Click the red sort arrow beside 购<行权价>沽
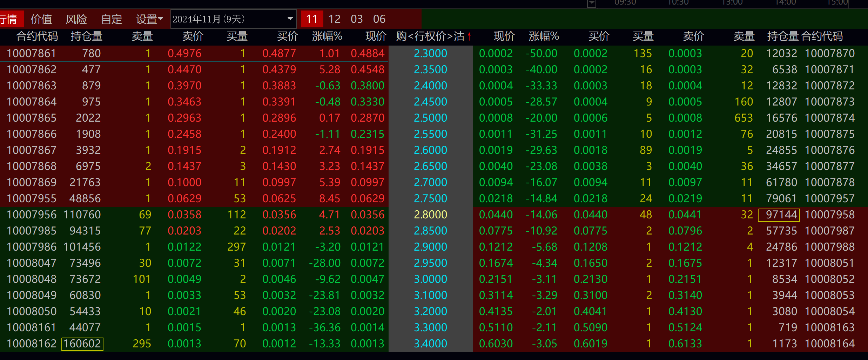 (x=469, y=36)
